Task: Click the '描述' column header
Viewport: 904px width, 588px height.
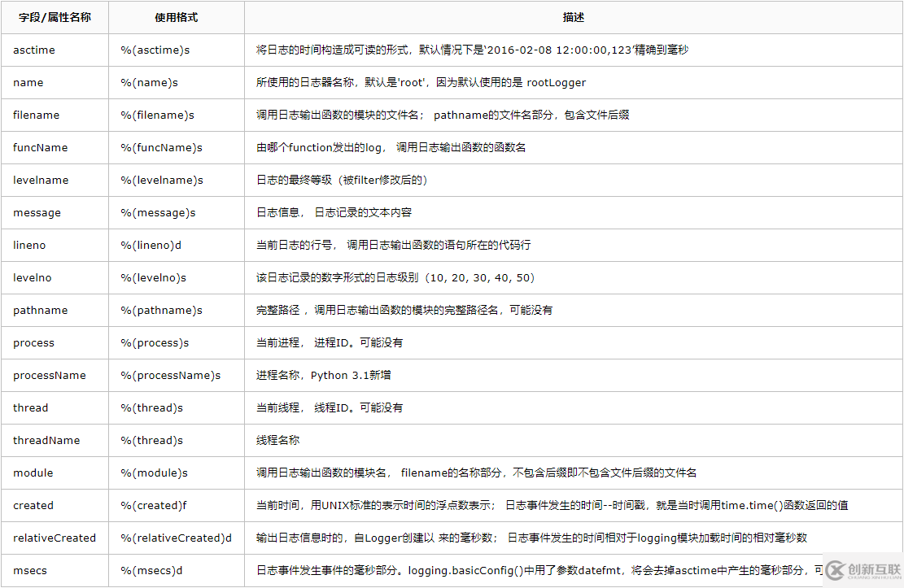Action: click(574, 17)
